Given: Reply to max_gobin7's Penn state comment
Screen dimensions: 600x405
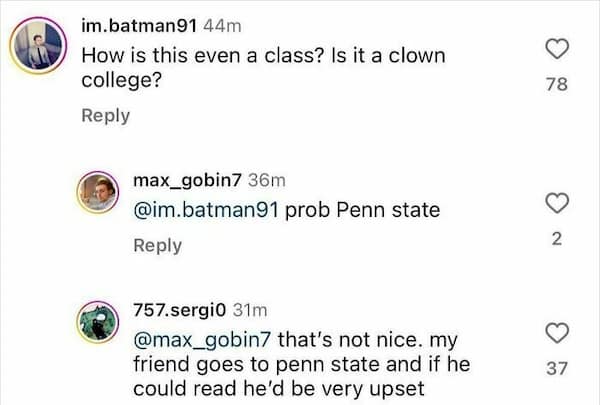Looking at the screenshot, I should coord(158,245).
